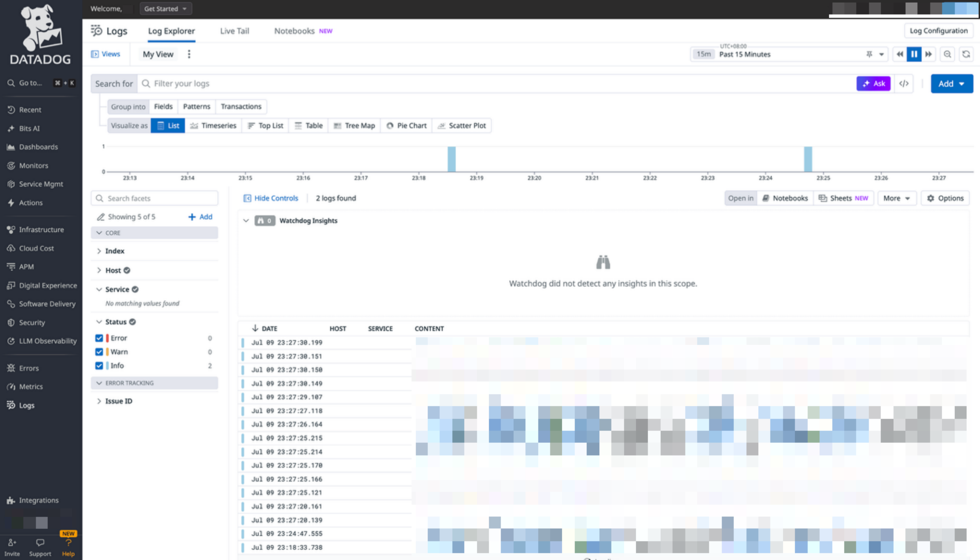This screenshot has width=980, height=560.
Task: Click the fast-forward time range icon
Action: [929, 54]
